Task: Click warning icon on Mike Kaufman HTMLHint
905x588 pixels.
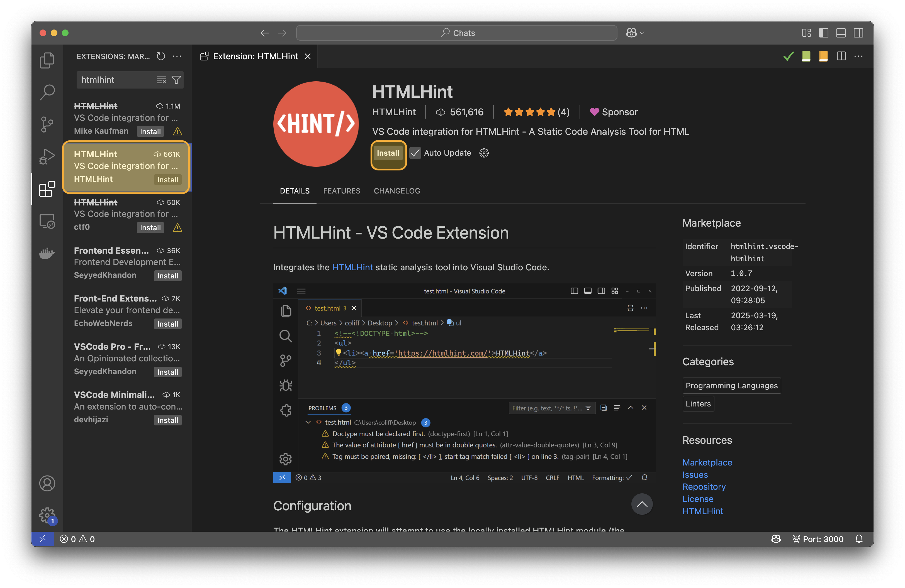Action: pos(177,131)
